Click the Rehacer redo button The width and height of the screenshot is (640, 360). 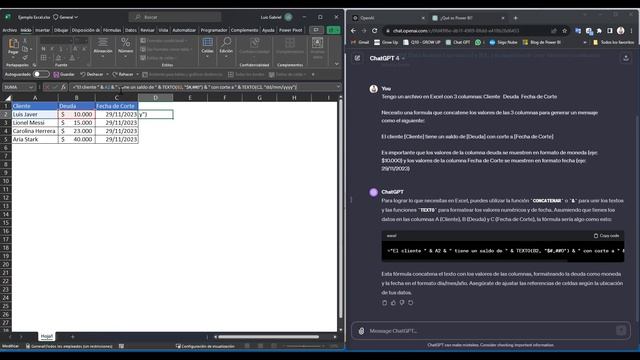(123, 75)
